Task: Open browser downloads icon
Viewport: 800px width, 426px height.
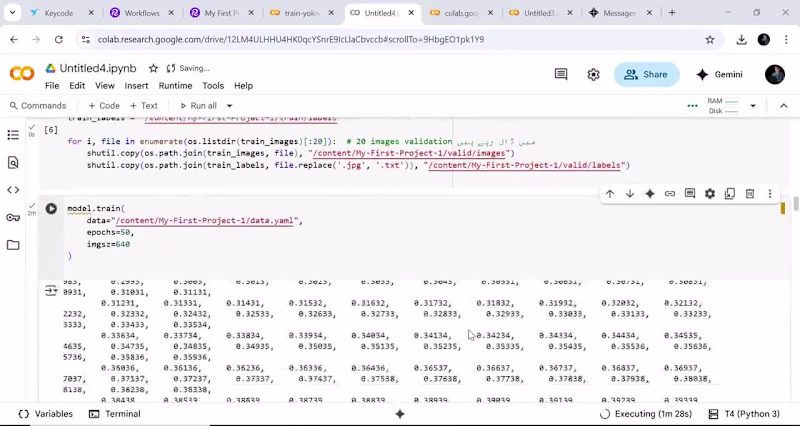Action: [x=741, y=40]
